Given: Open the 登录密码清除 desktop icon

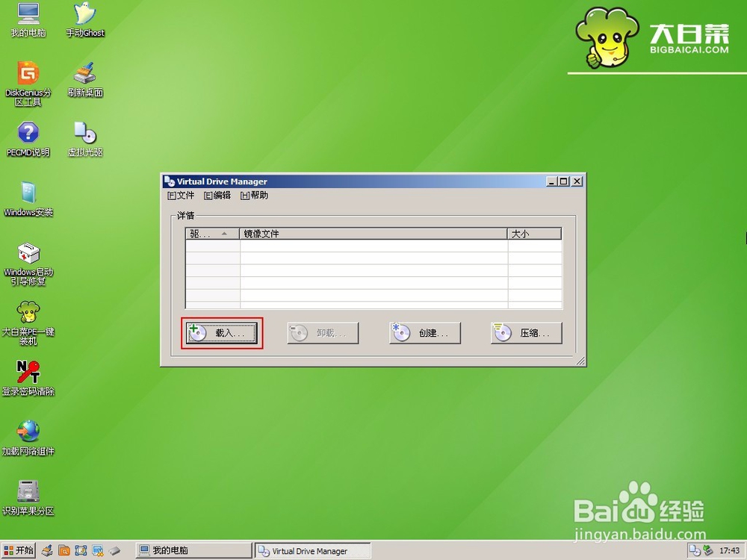Looking at the screenshot, I should 28,379.
